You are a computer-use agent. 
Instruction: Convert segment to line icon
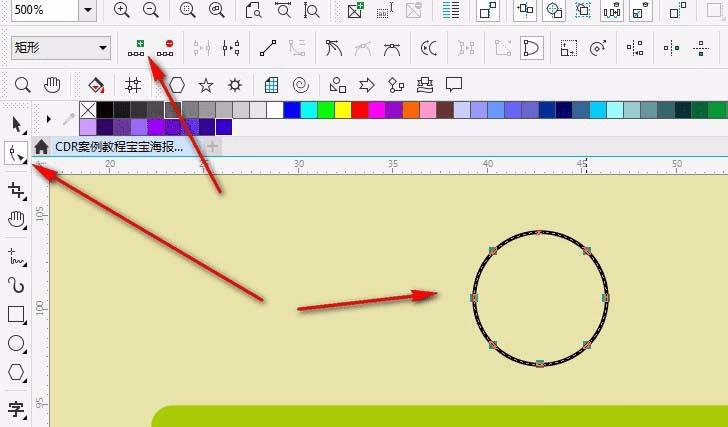tap(268, 48)
